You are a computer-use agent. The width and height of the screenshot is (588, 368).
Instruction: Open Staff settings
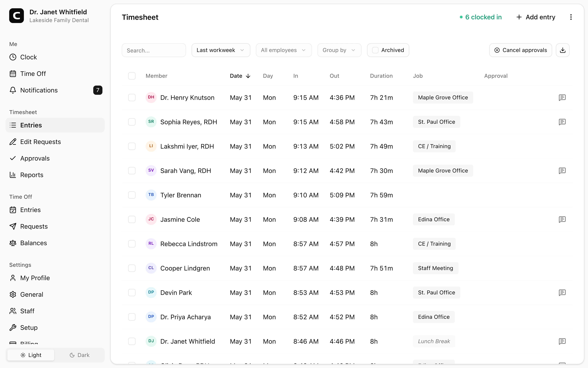55,311
